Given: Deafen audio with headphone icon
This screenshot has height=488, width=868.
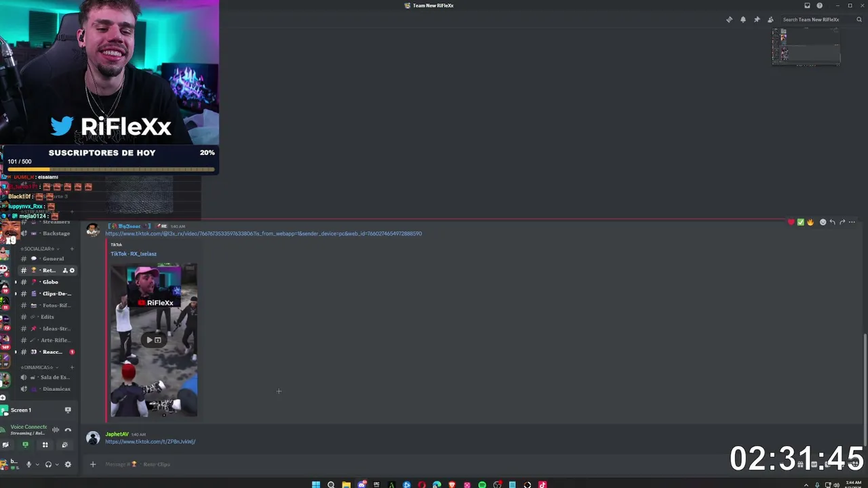Looking at the screenshot, I should click(48, 464).
